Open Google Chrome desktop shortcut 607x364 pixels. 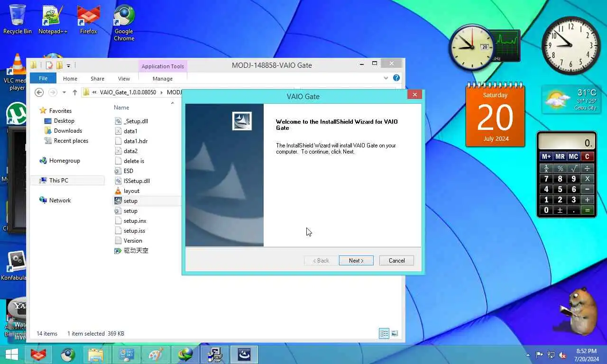(124, 23)
